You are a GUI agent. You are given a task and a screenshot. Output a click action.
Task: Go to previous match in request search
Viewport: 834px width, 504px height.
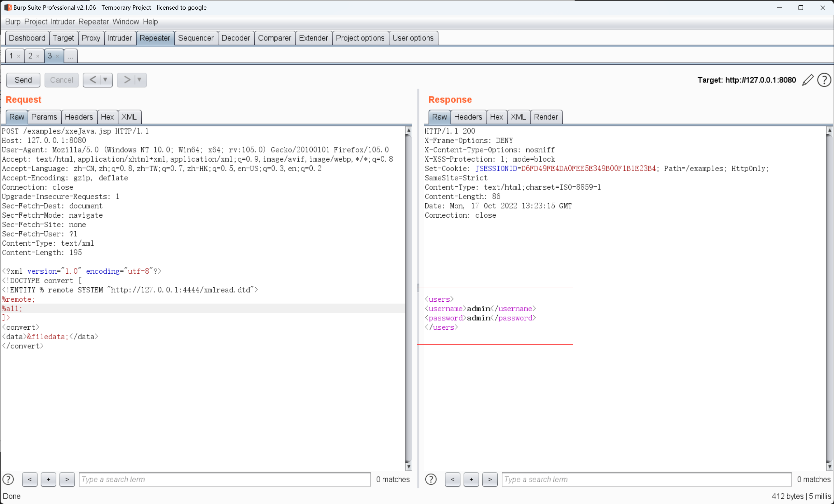tap(30, 479)
